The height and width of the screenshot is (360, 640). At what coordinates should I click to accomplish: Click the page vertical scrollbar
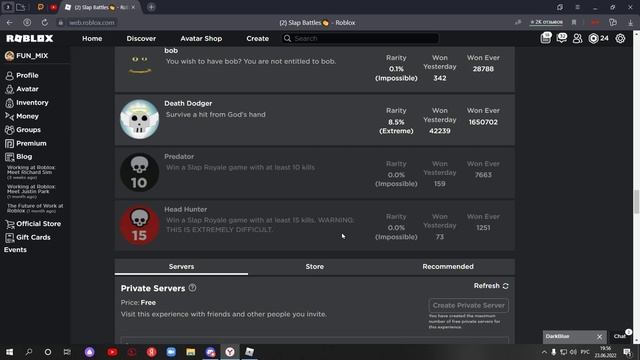point(636,201)
